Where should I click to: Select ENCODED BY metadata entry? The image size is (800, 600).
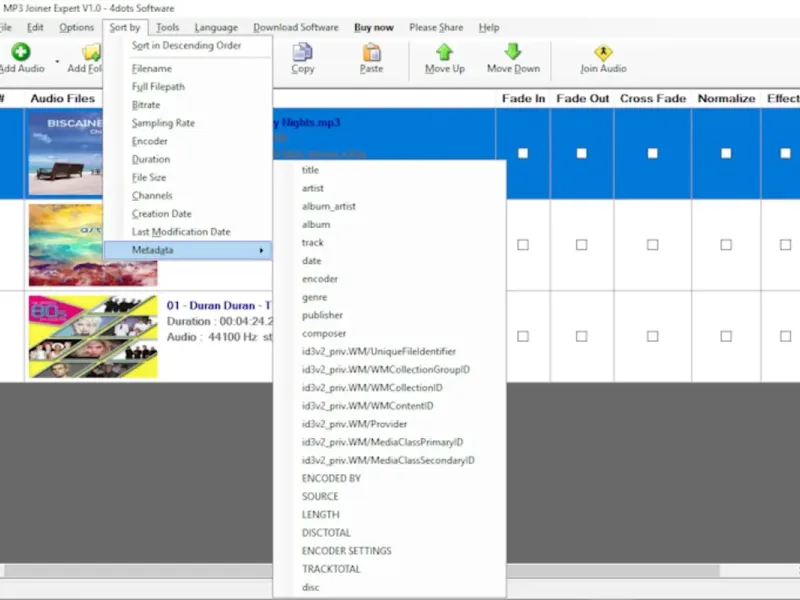point(389,479)
